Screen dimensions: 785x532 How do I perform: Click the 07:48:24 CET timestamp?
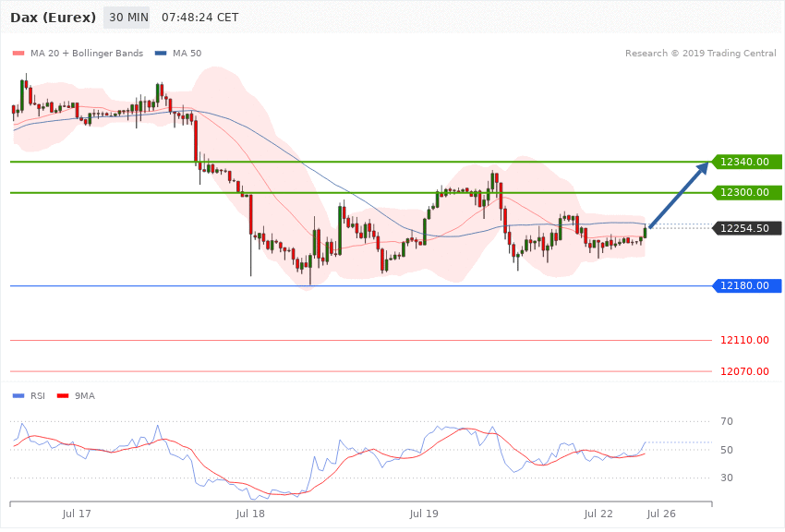coord(199,18)
